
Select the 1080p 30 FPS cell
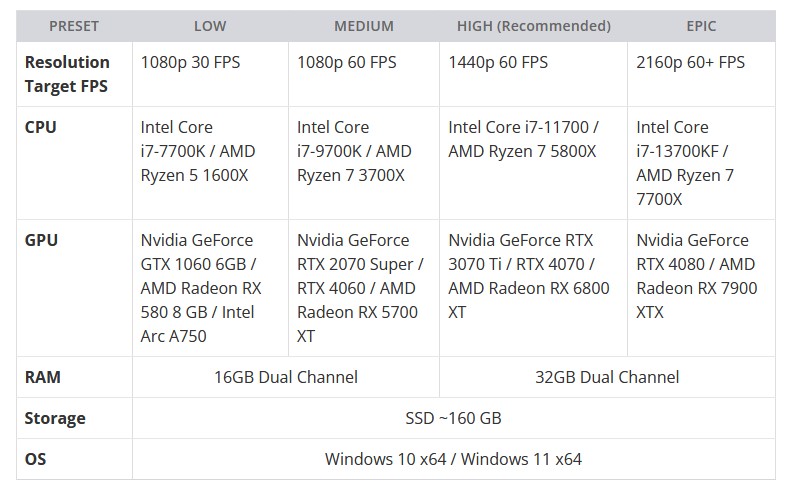click(x=190, y=62)
